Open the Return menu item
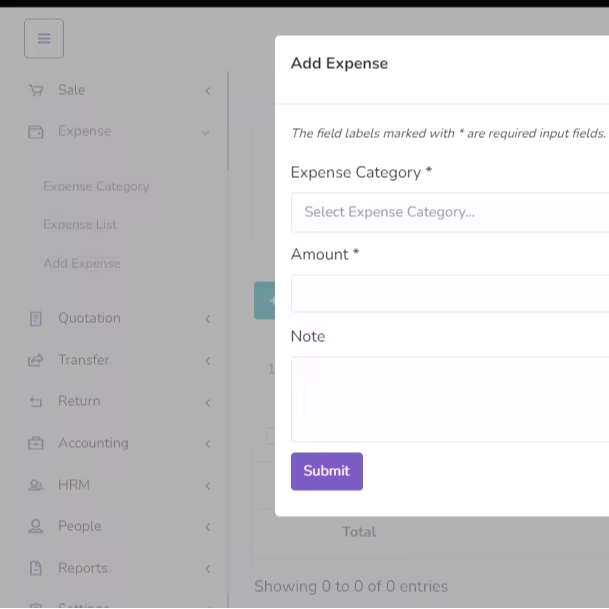 (79, 401)
